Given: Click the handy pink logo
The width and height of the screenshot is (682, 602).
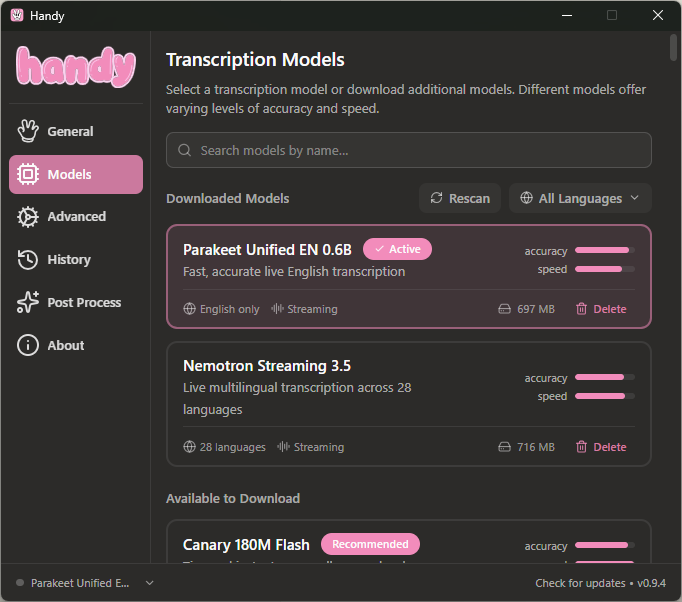Looking at the screenshot, I should pos(76,67).
